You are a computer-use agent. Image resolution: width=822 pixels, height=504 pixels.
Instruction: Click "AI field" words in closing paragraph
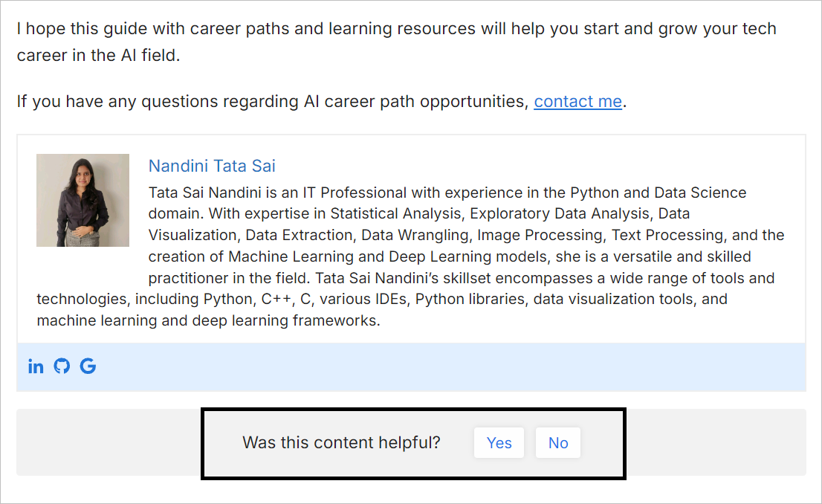149,55
